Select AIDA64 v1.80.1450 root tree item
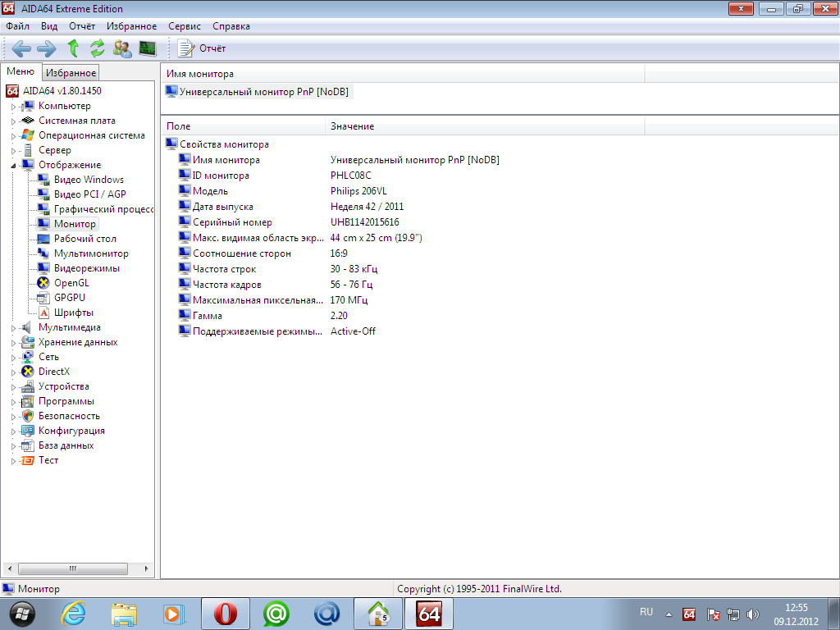Screen dimensions: 840x630 [x=62, y=91]
